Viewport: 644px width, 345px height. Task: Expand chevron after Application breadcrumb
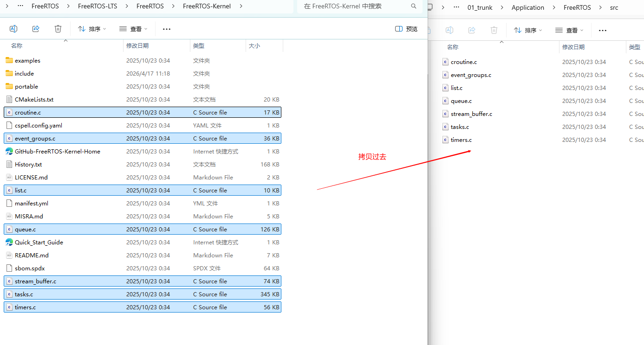[x=554, y=7]
